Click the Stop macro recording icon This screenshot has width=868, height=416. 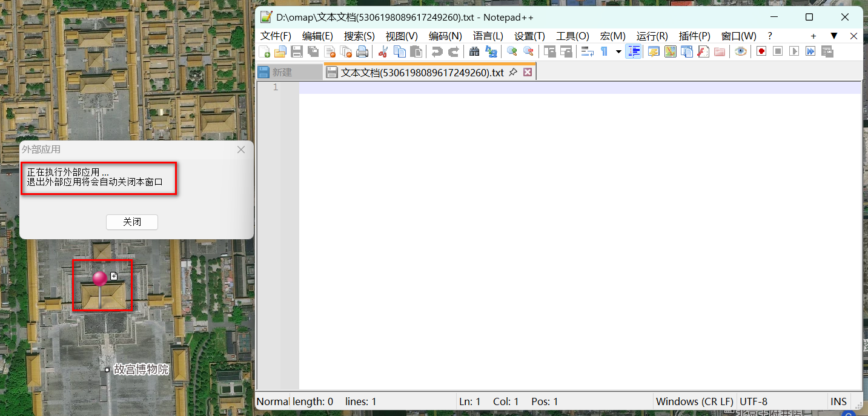778,51
